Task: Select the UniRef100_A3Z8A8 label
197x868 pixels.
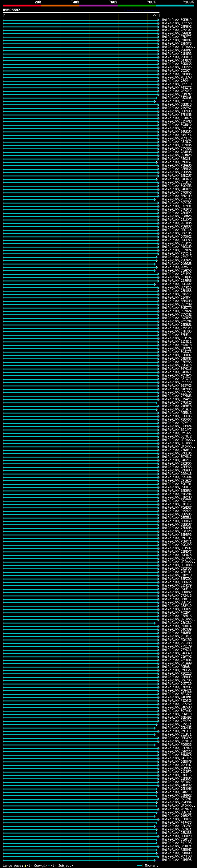Action: pos(177,98)
